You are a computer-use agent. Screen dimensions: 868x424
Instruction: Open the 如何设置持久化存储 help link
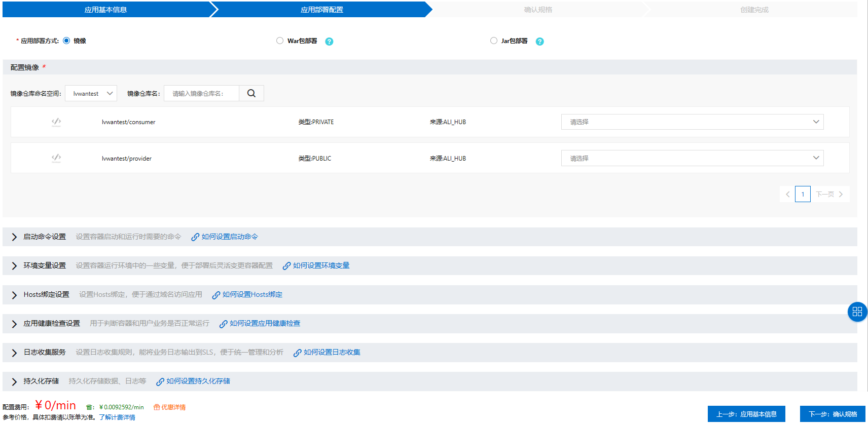[x=198, y=381]
